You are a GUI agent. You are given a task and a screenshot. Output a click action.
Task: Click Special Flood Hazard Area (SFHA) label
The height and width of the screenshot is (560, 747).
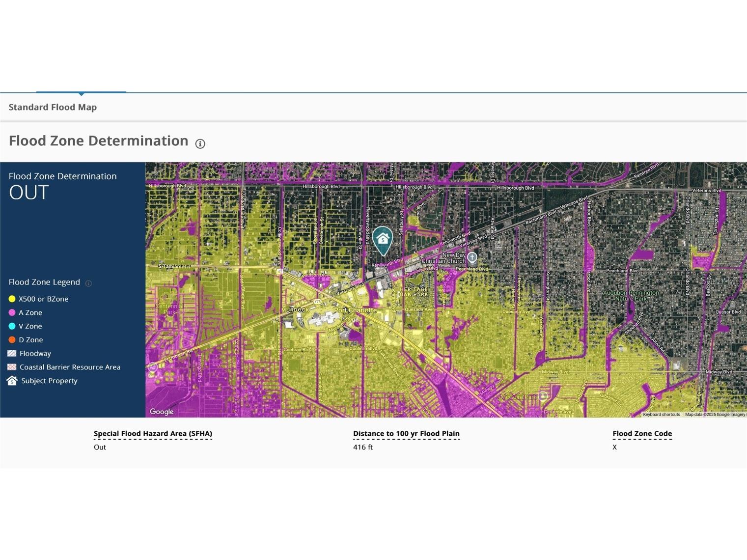click(153, 433)
